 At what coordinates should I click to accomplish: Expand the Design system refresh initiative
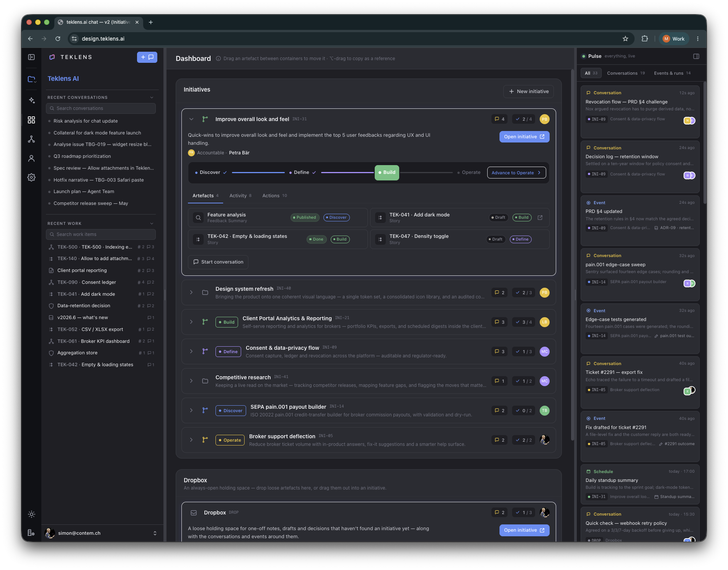coord(191,293)
